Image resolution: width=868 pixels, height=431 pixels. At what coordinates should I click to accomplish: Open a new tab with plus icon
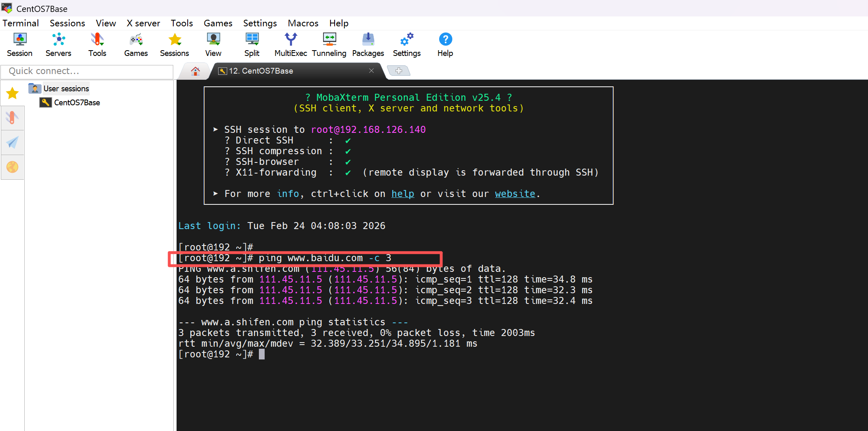[x=398, y=71]
